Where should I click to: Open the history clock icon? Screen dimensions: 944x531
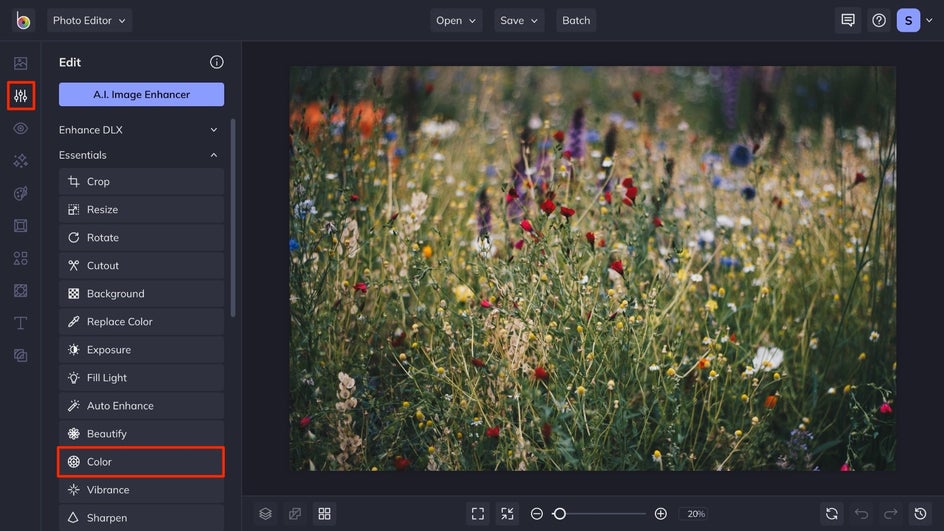(x=919, y=514)
